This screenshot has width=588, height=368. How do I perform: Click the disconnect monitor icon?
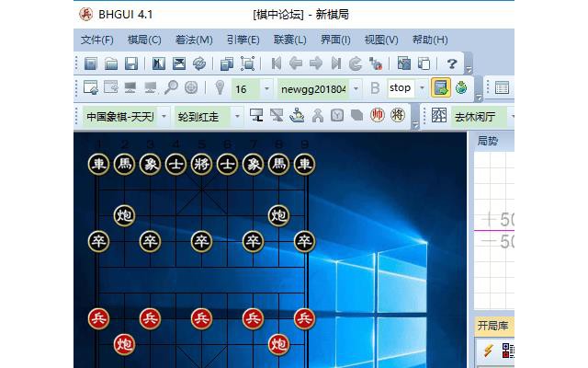click(277, 115)
